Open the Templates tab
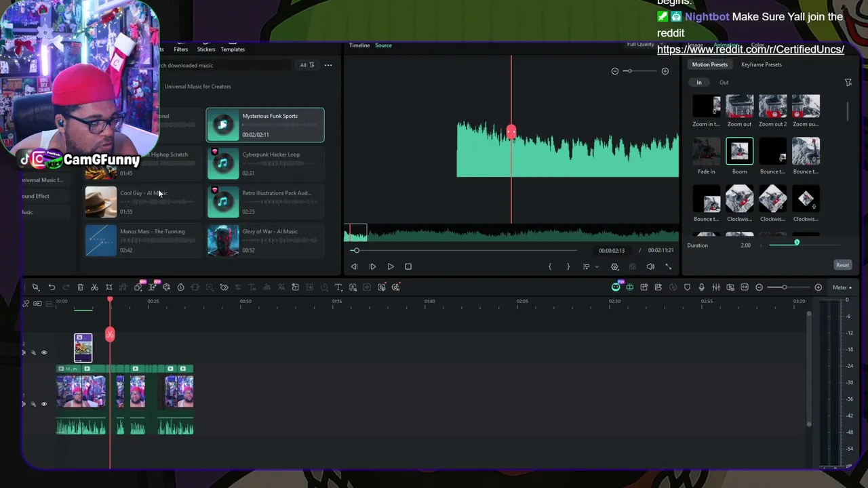Screen dimensions: 868x488 coord(233,49)
